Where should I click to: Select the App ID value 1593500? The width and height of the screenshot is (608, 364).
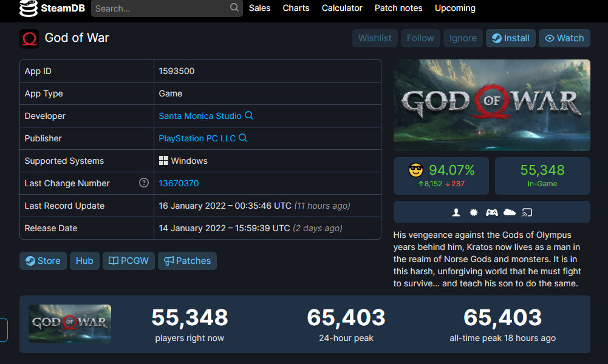click(x=176, y=71)
